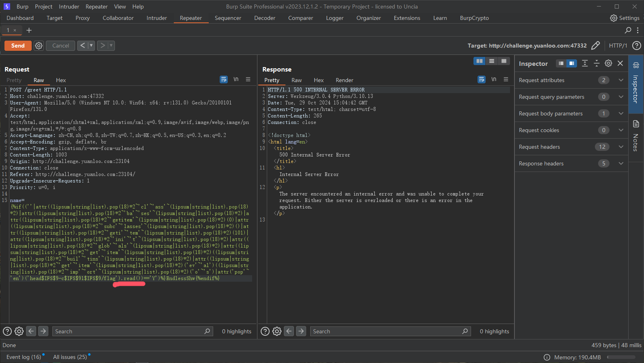The width and height of the screenshot is (644, 363).
Task: Open Burp Settings from top right
Action: click(x=625, y=18)
